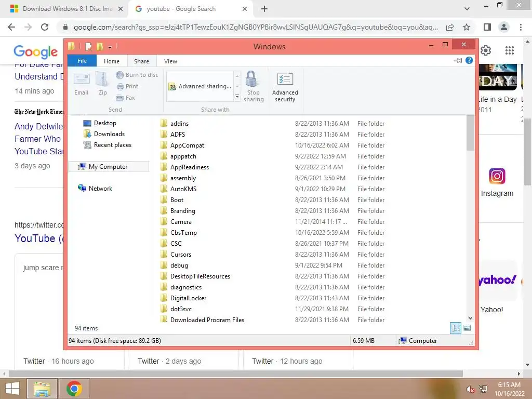
Task: Select the AppCompat folder
Action: (x=187, y=145)
